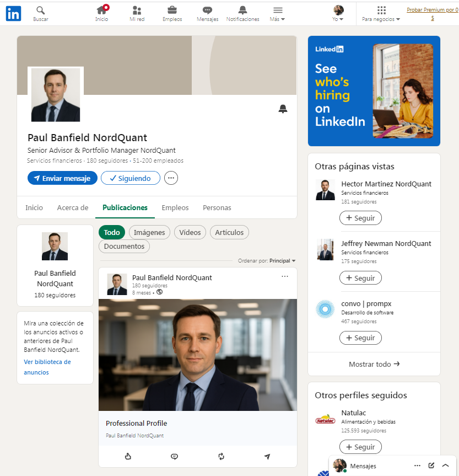Open the Yo profile dropdown
This screenshot has height=476, width=459.
coord(338,14)
